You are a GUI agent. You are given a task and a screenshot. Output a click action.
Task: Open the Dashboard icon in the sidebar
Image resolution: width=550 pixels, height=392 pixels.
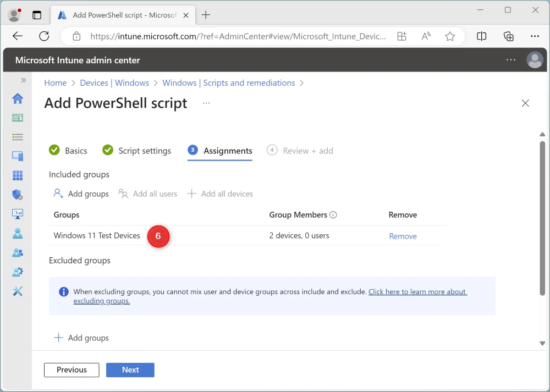coord(18,118)
